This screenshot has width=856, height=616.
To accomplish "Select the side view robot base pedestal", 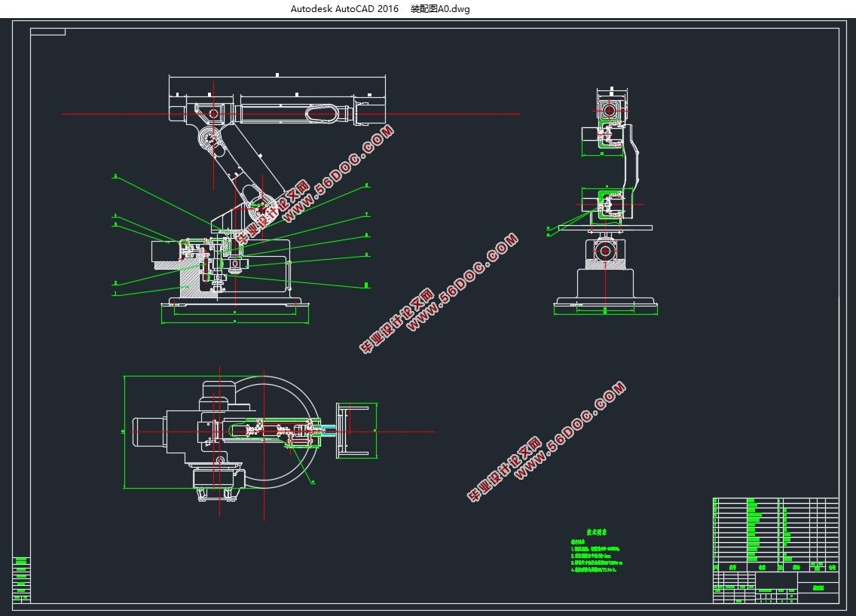I will point(605,284).
